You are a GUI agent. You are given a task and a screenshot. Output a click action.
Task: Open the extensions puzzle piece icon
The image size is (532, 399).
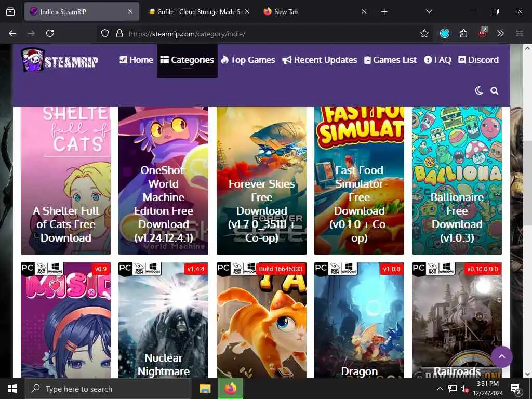click(x=463, y=33)
